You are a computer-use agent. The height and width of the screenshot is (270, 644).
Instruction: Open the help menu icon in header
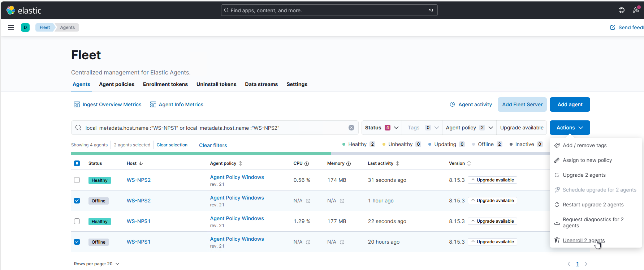622,10
